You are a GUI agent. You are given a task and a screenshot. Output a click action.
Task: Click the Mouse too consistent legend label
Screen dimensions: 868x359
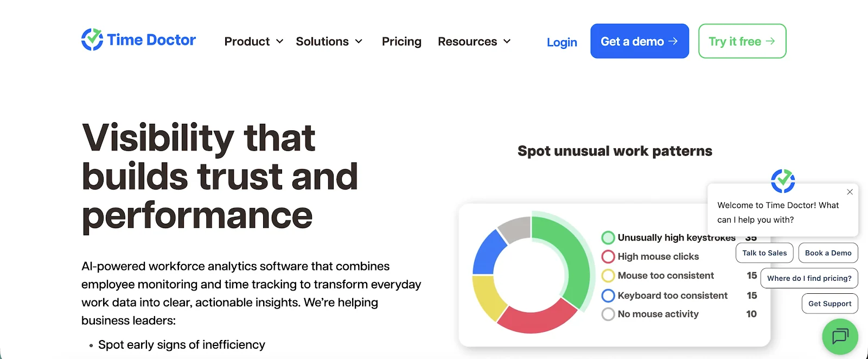666,276
